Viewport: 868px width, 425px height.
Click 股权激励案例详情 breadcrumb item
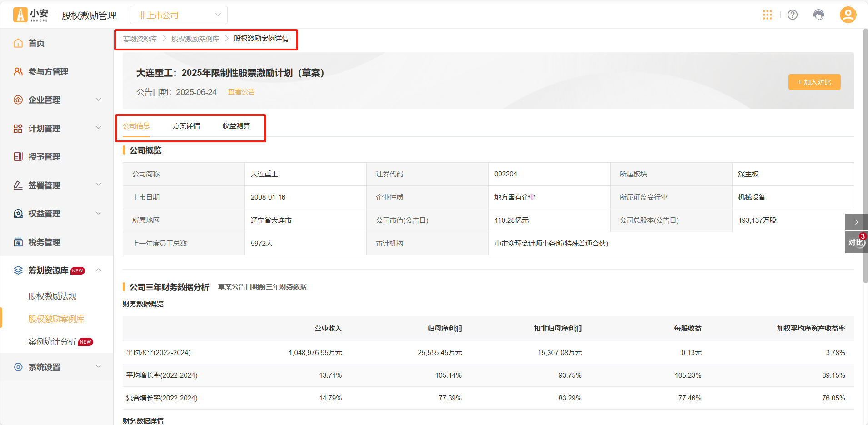[261, 39]
